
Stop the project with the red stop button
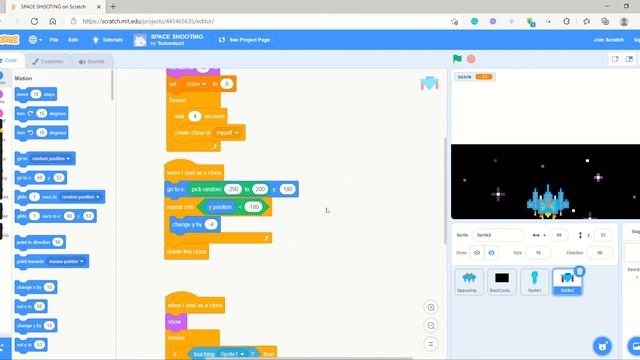coord(471,59)
